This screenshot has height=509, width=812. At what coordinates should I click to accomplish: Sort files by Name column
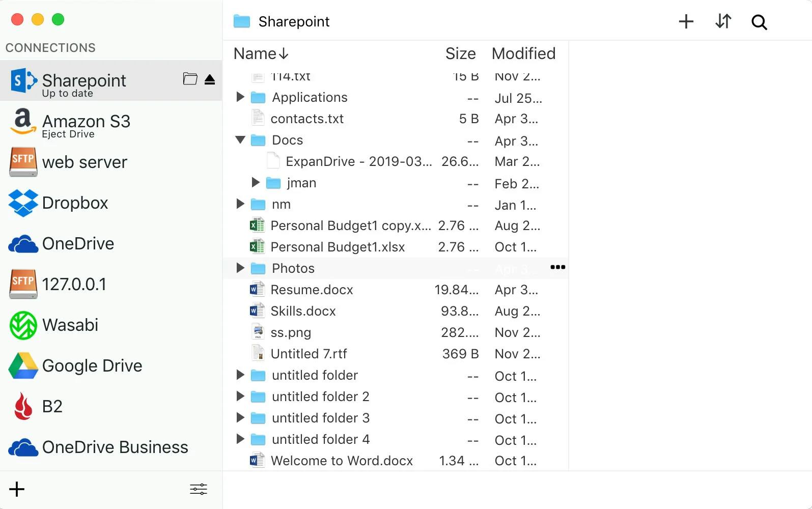pyautogui.click(x=261, y=53)
